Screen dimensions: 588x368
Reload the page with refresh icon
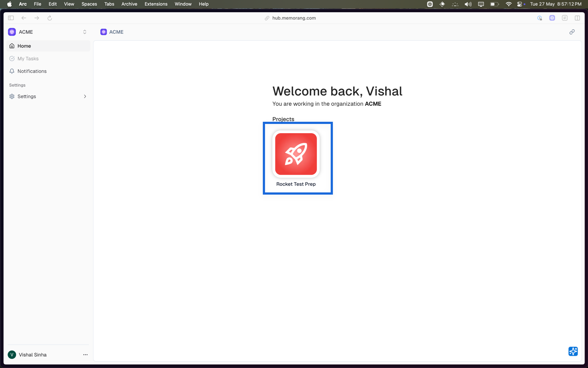[50, 18]
